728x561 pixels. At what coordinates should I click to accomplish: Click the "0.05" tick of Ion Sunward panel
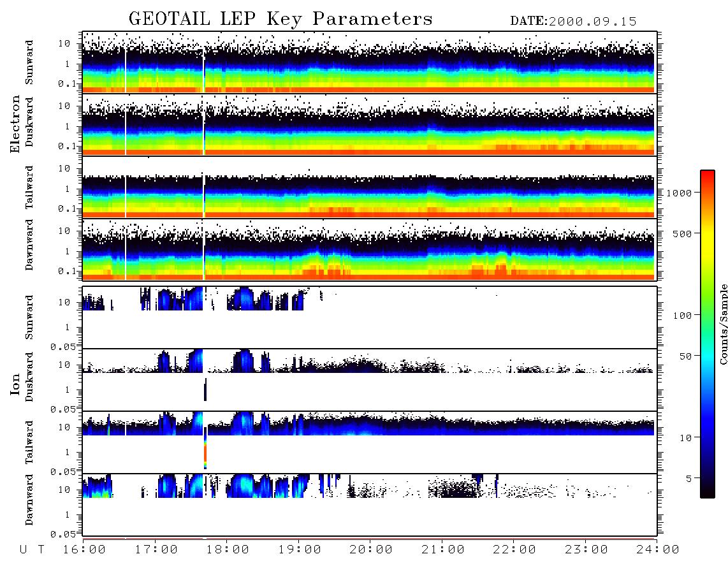coord(62,347)
